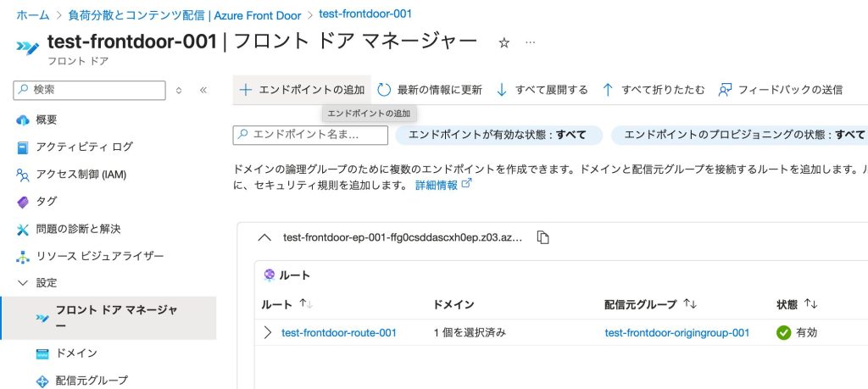868x389 pixels.
Task: Open リソース ビジュアライザー in the sidebar
Action: pyautogui.click(x=99, y=256)
